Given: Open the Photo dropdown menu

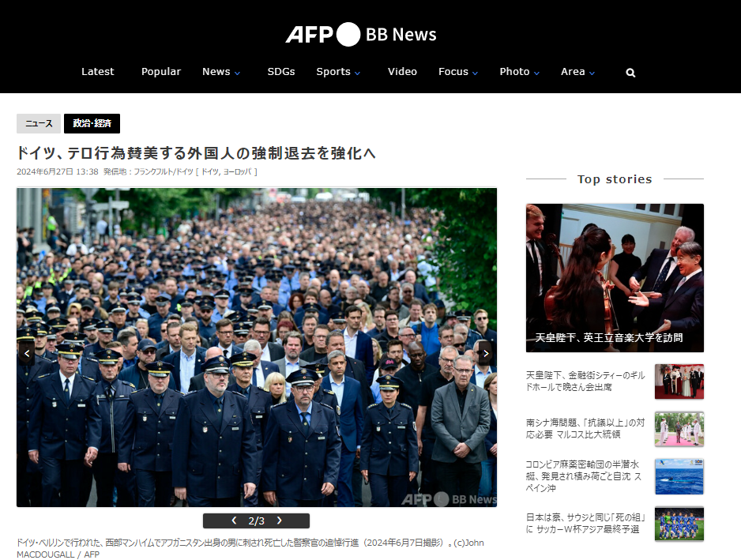Looking at the screenshot, I should pos(519,72).
